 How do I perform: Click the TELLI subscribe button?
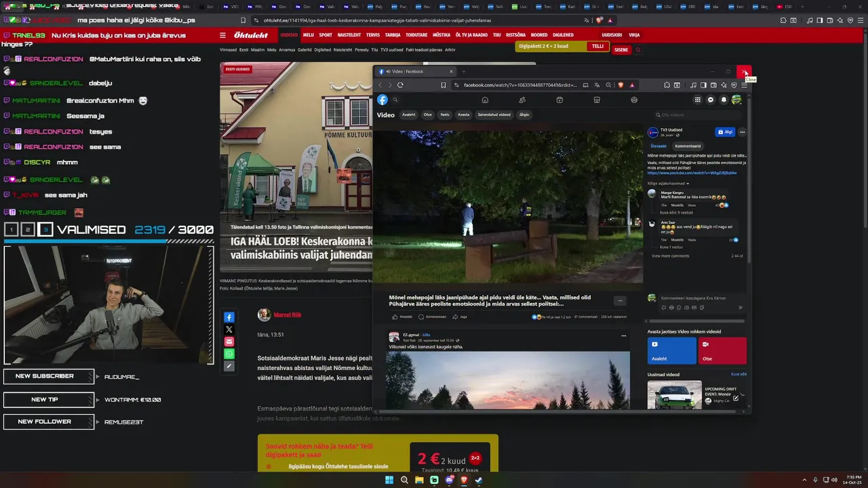[x=597, y=46]
